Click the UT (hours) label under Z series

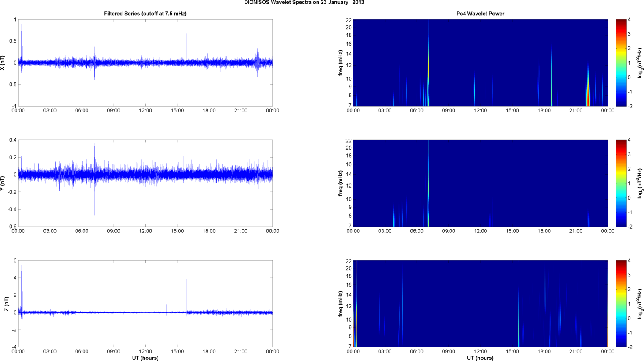point(145,358)
